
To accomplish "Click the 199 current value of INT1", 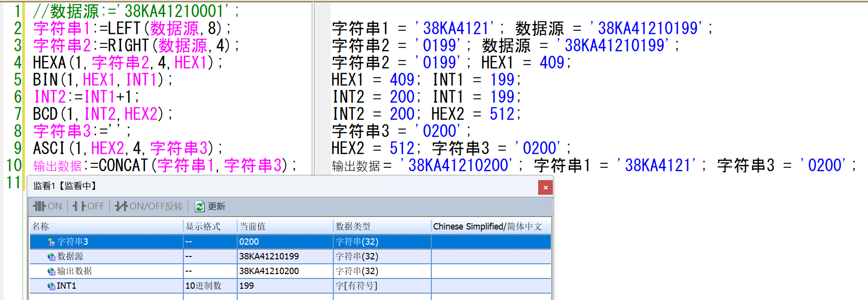I will coord(284,286).
